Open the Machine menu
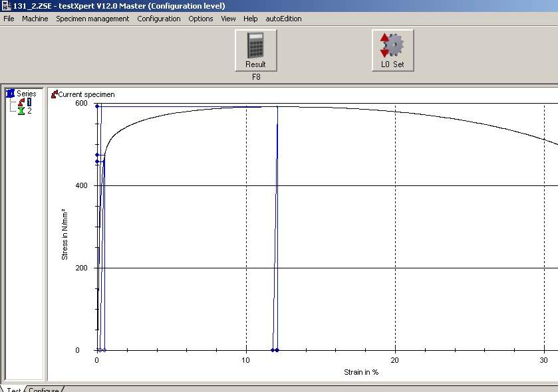This screenshot has width=558, height=392. [x=35, y=19]
